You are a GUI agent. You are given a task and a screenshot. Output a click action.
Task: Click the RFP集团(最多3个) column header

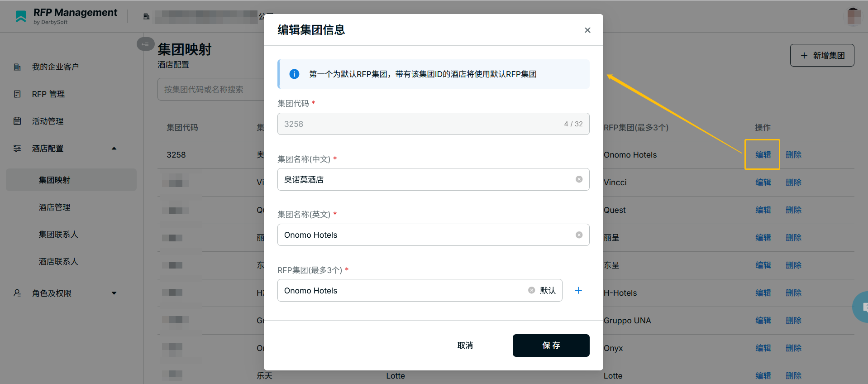pyautogui.click(x=636, y=128)
